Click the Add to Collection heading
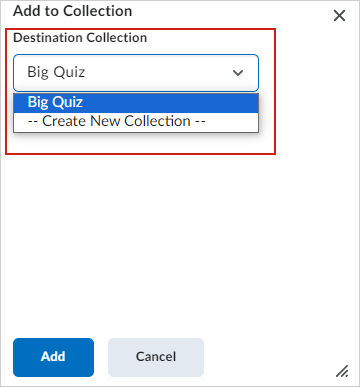Viewport: 360px width, 387px height. tap(73, 11)
